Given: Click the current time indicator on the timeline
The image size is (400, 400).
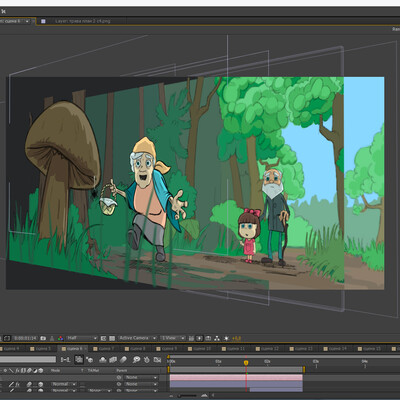Looking at the screenshot, I should [246, 363].
